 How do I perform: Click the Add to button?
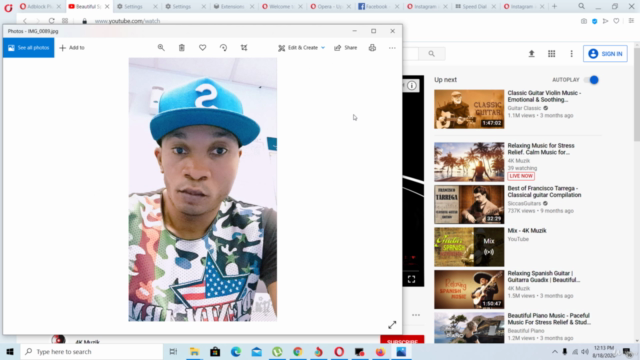click(x=72, y=48)
